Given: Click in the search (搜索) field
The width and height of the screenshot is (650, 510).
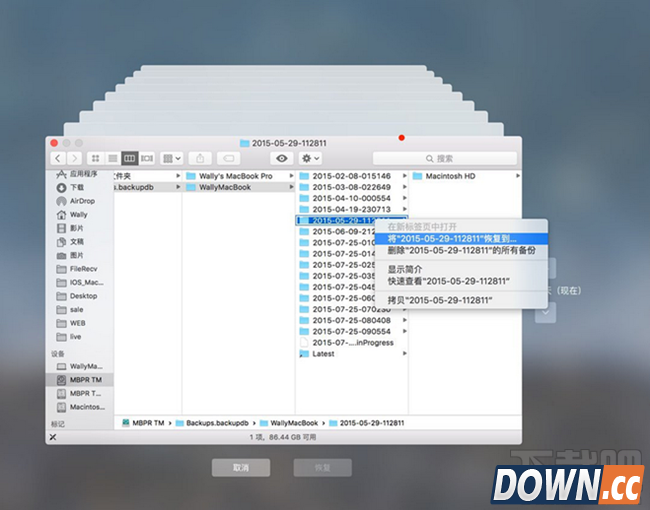Looking at the screenshot, I should (x=444, y=158).
